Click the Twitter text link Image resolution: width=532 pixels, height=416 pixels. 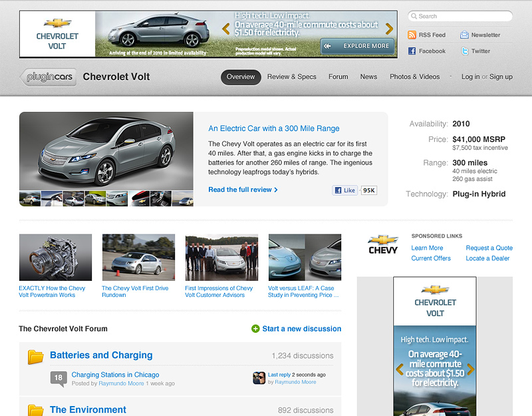click(480, 51)
